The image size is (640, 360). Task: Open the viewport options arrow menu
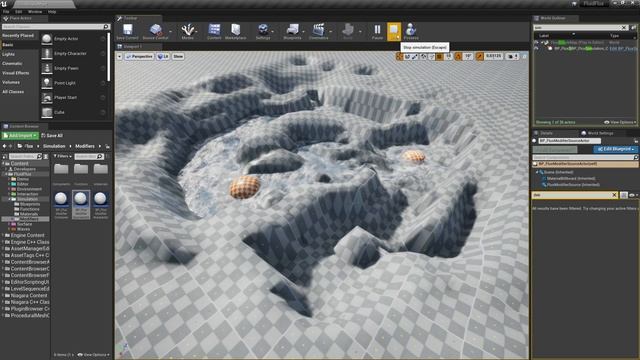(x=120, y=56)
